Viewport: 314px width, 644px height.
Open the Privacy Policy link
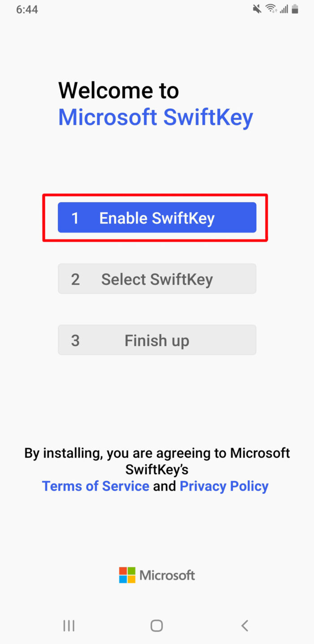[x=224, y=486]
